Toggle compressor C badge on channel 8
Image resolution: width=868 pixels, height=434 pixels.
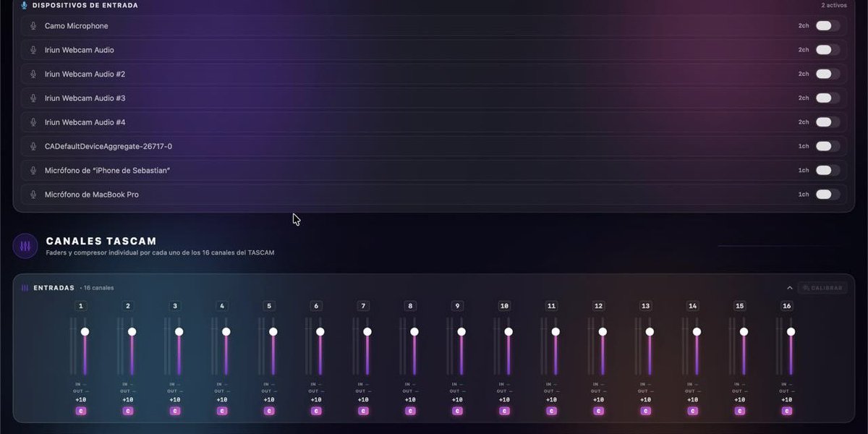pos(410,411)
